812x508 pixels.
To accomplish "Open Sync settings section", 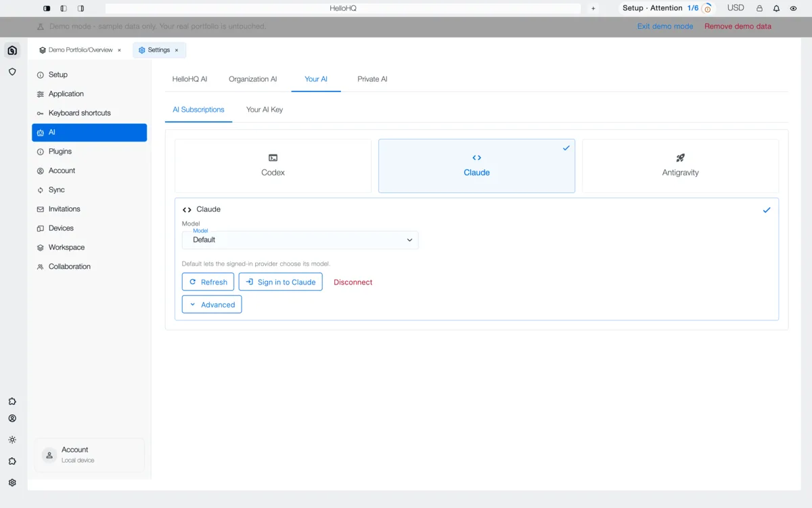I will click(x=89, y=190).
